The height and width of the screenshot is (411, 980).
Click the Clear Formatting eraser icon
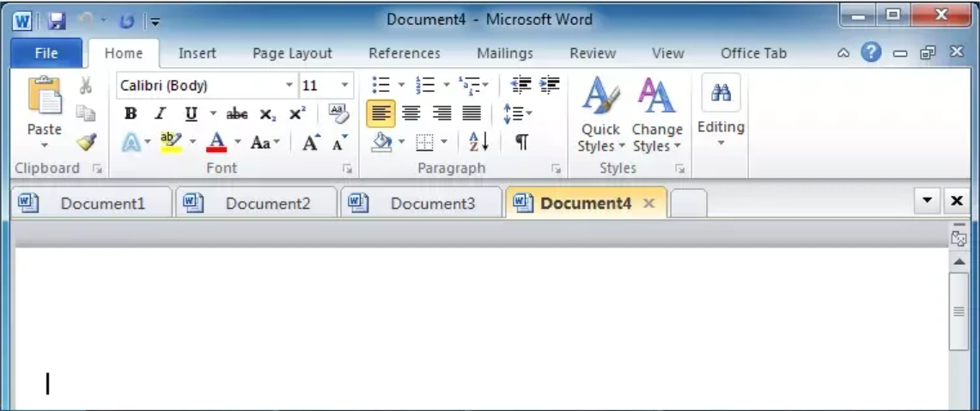[x=338, y=113]
